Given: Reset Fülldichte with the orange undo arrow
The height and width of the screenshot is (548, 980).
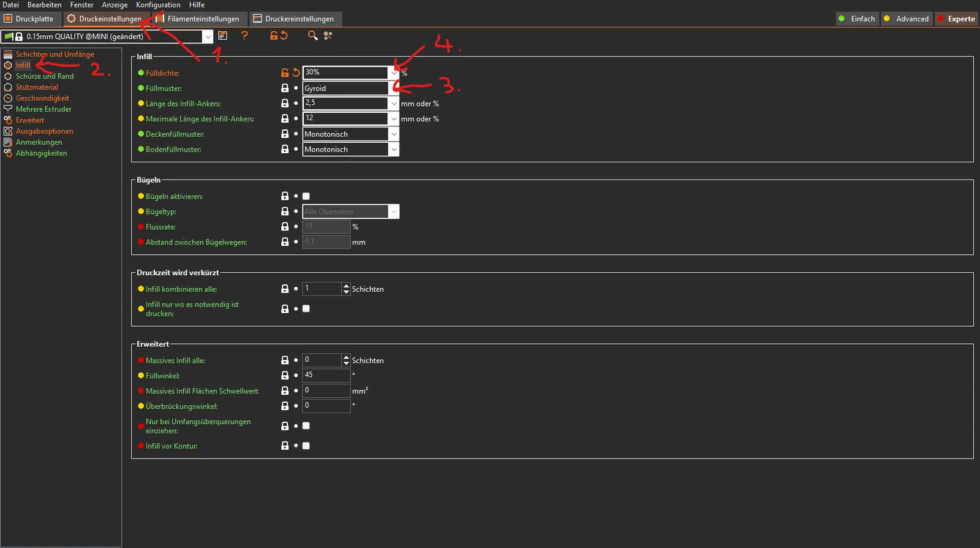Looking at the screenshot, I should [296, 72].
